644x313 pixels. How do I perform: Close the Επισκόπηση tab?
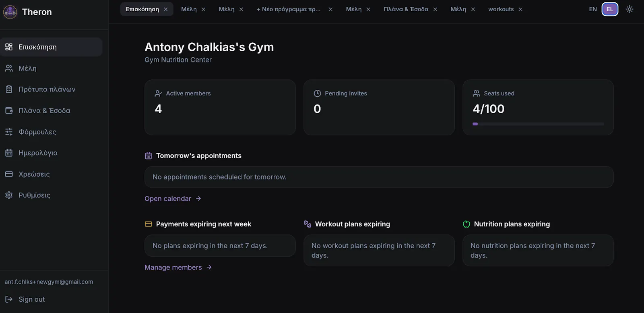(x=165, y=9)
